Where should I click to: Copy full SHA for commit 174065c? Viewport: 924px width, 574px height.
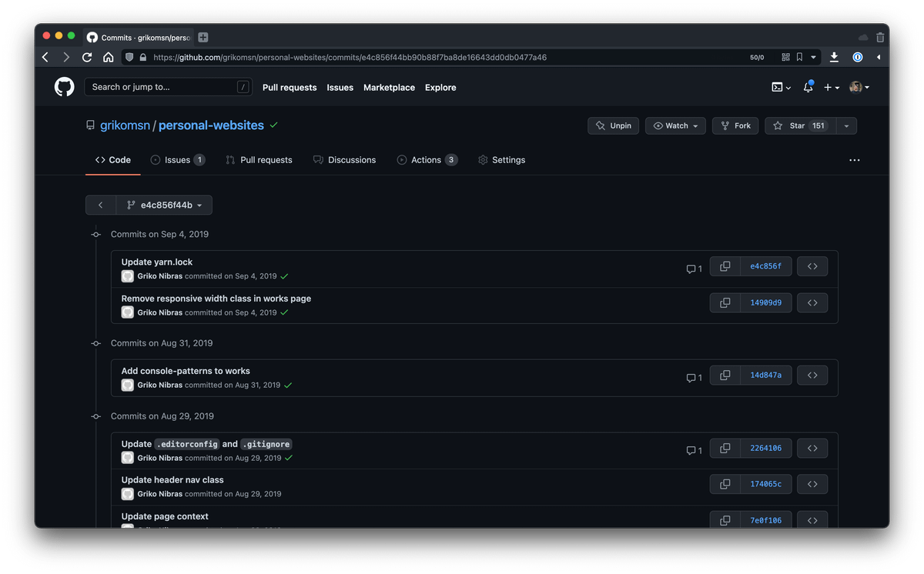tap(725, 484)
